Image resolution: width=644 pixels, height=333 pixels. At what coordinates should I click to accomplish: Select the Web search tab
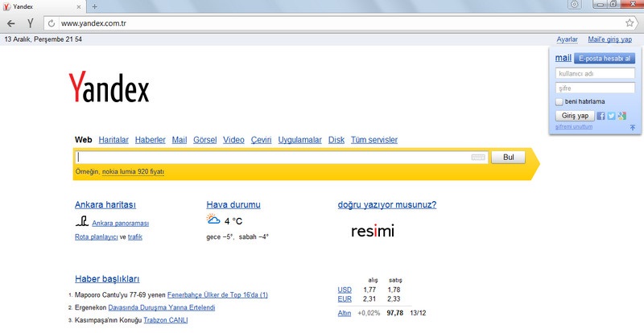pyautogui.click(x=84, y=140)
